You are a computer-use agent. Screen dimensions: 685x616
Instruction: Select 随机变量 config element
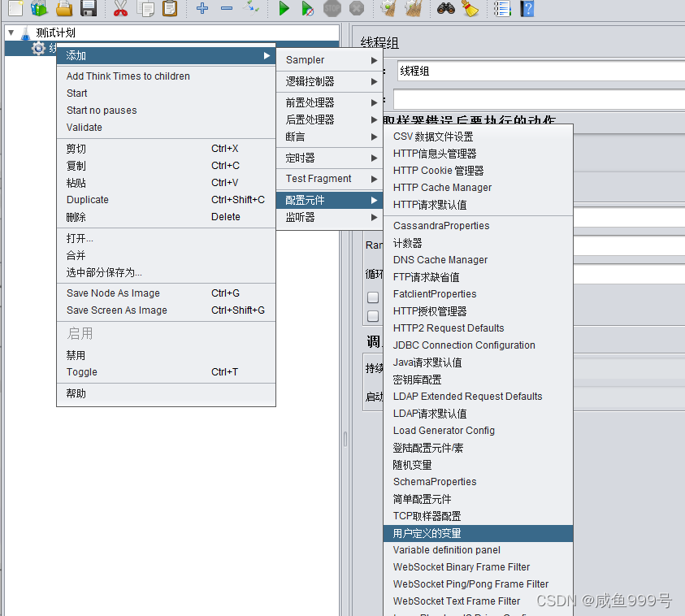pos(478,465)
